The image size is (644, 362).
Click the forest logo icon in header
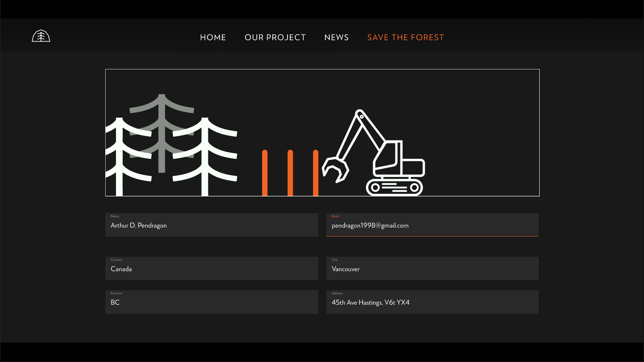[x=41, y=36]
